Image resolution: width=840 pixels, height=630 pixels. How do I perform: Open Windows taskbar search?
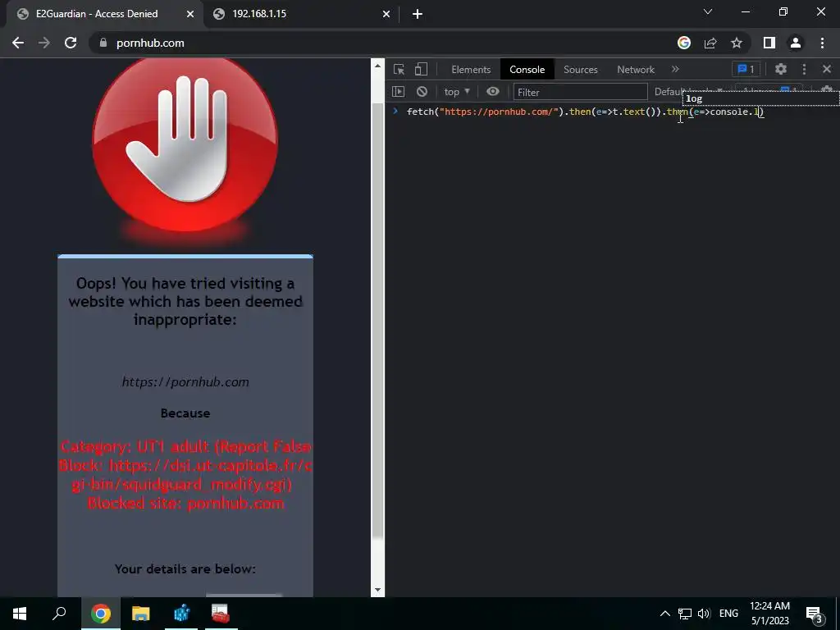pyautogui.click(x=59, y=614)
